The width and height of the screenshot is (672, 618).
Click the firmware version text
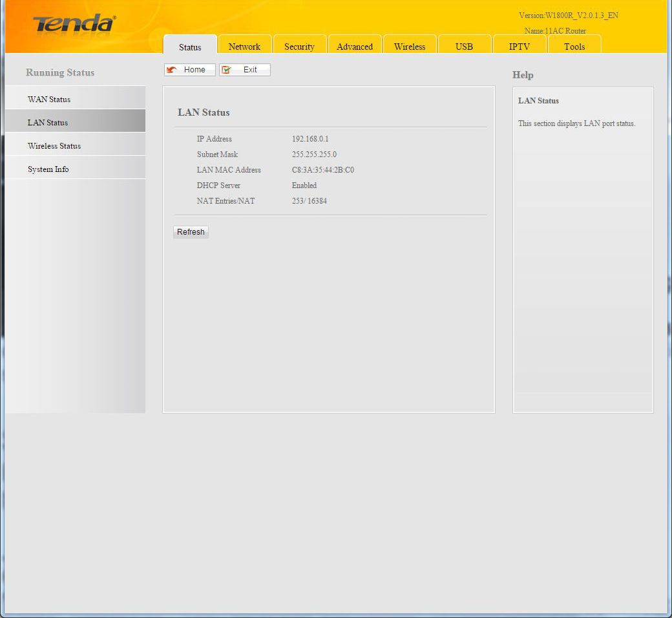[x=569, y=16]
